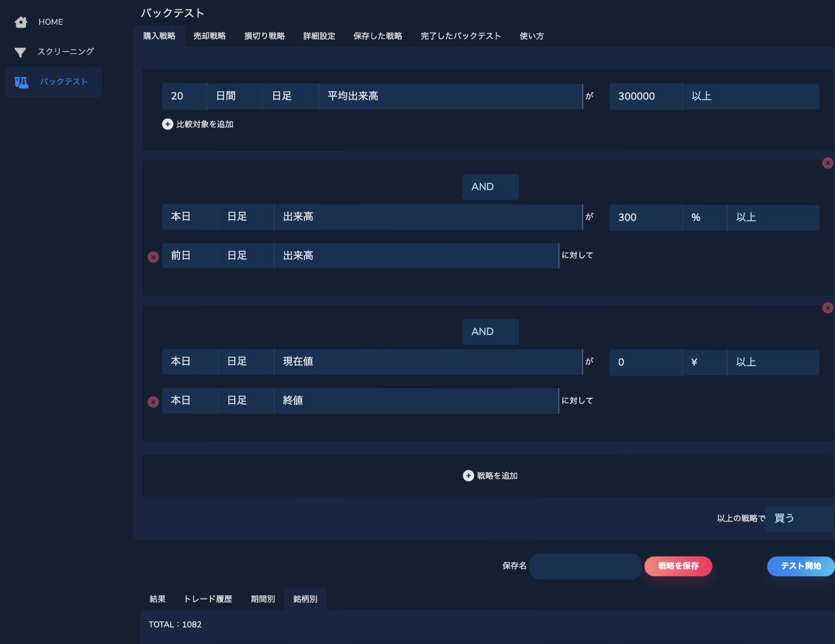Open 日足 dropdown in 前日 出来高 row
The image size is (835, 644).
coord(246,256)
